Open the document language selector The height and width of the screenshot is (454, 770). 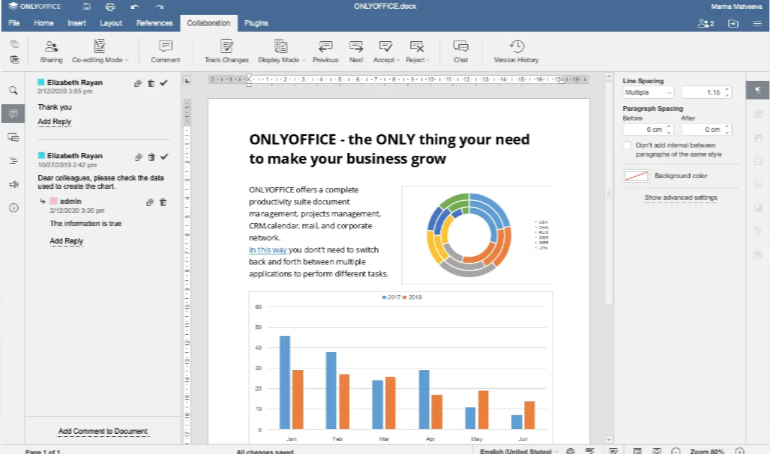click(x=519, y=451)
